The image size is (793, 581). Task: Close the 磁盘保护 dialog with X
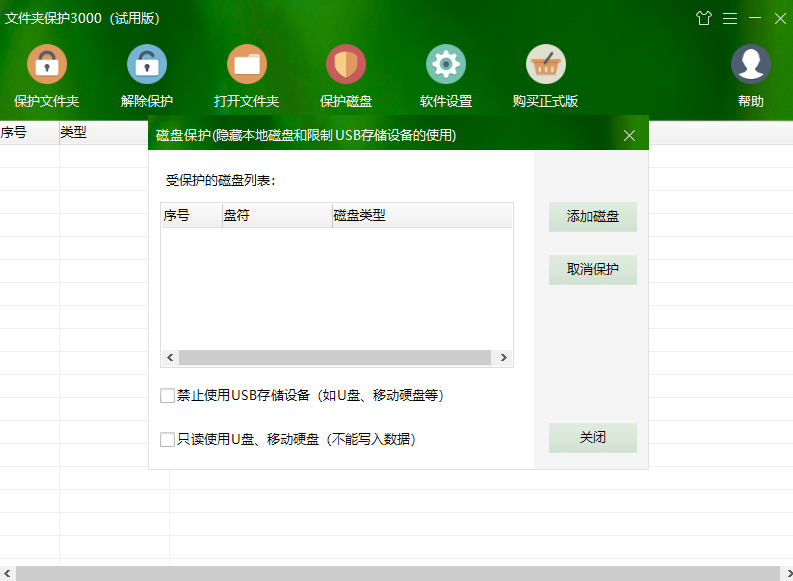tap(629, 135)
